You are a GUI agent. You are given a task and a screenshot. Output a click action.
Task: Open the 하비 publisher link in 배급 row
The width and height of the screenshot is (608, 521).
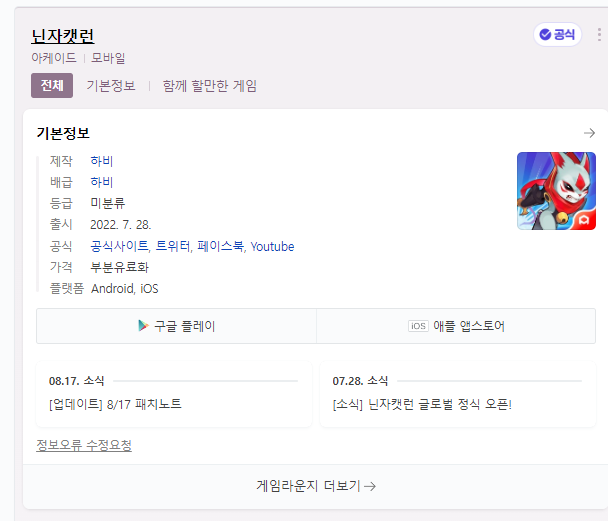102,182
